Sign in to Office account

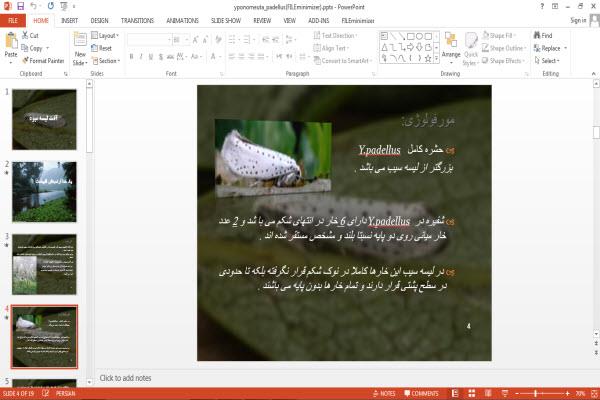(x=578, y=20)
